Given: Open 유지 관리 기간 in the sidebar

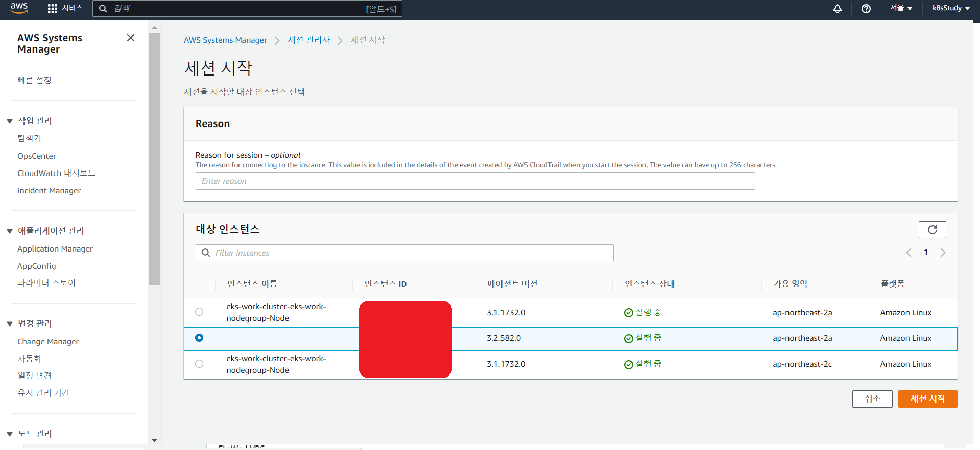Looking at the screenshot, I should [x=43, y=393].
